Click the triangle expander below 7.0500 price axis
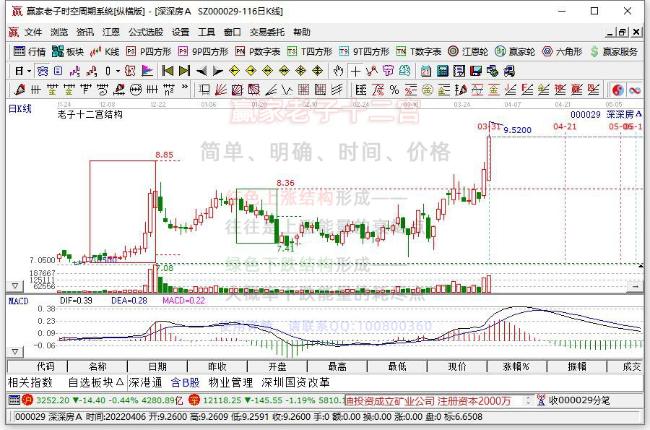 point(15,286)
